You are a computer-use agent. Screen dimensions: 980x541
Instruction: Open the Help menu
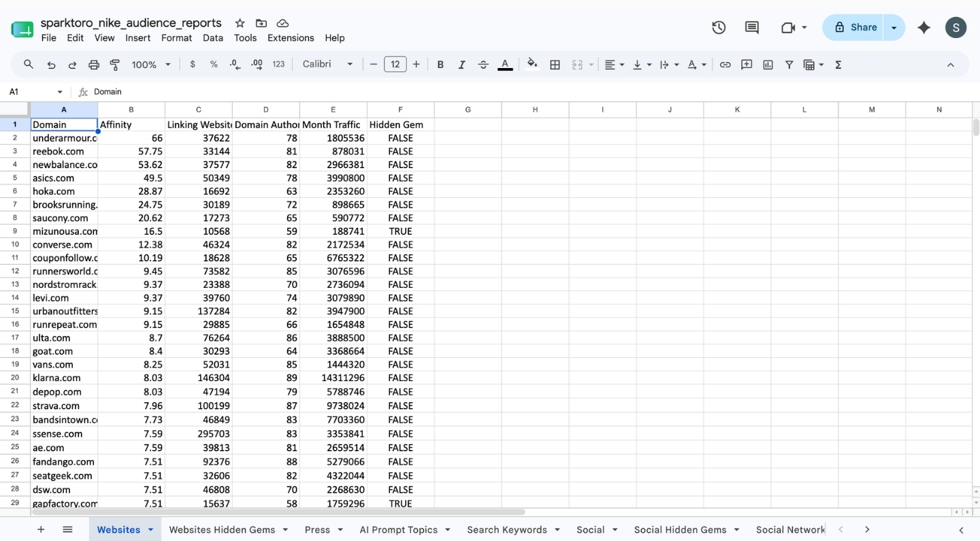click(335, 38)
